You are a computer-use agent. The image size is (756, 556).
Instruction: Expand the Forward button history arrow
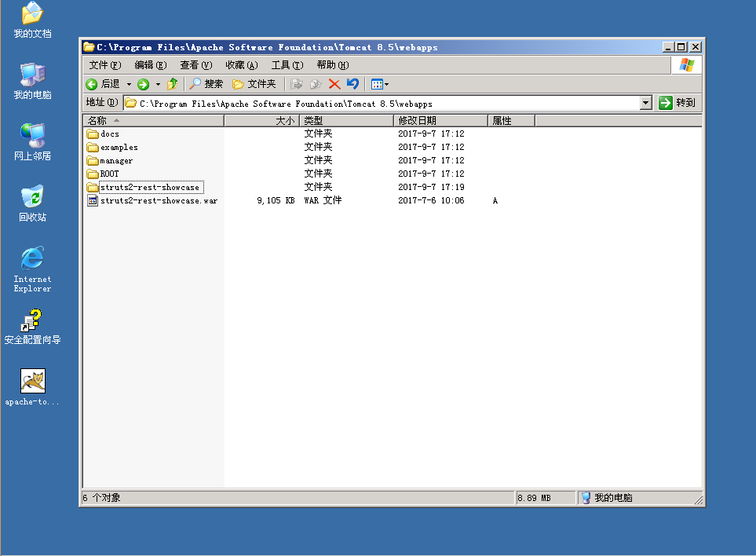[x=158, y=84]
